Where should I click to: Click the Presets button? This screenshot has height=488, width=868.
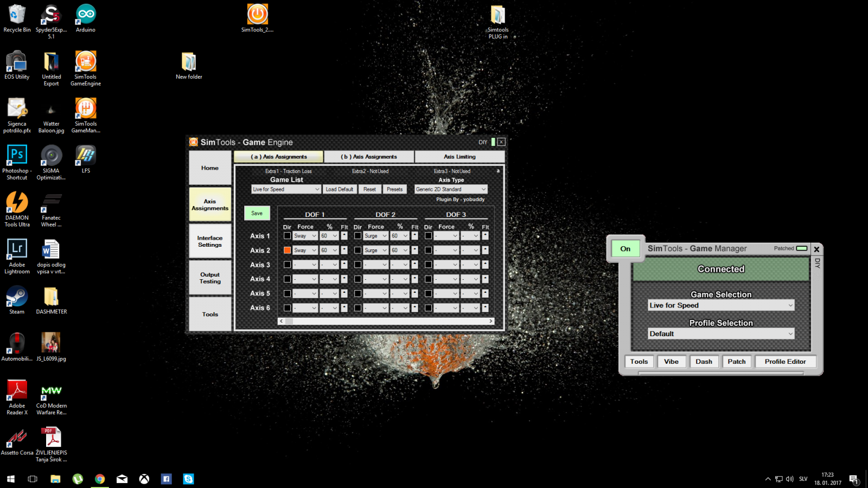click(395, 189)
